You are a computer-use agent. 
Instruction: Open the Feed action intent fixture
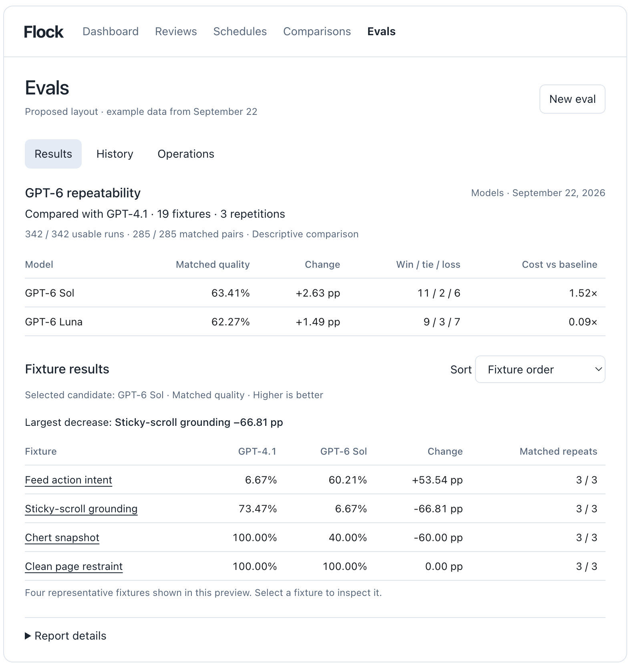point(68,480)
